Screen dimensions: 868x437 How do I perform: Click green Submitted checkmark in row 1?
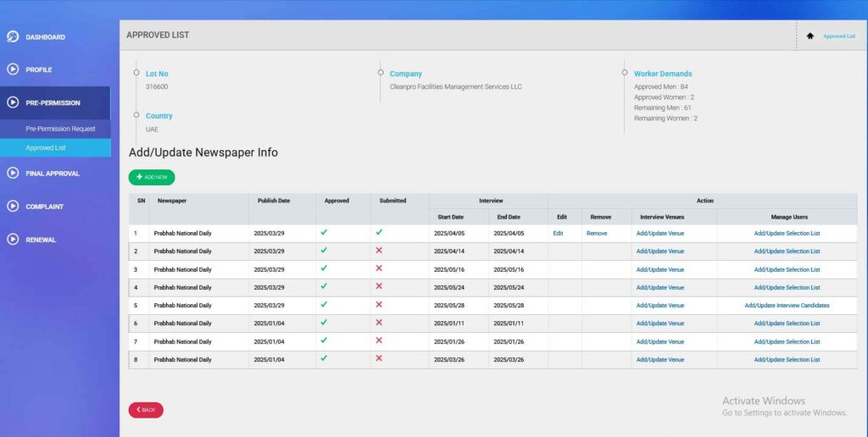coord(379,232)
